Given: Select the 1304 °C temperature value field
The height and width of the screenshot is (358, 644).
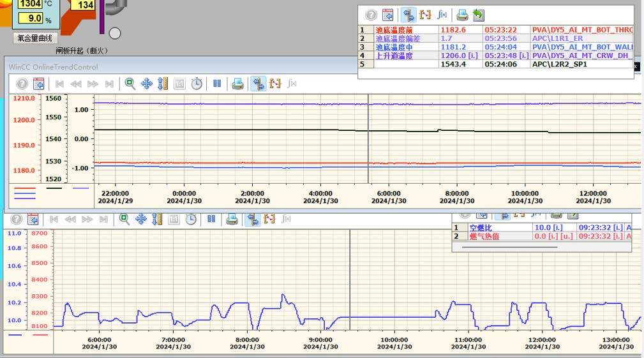Looking at the screenshot, I should tap(30, 4).
